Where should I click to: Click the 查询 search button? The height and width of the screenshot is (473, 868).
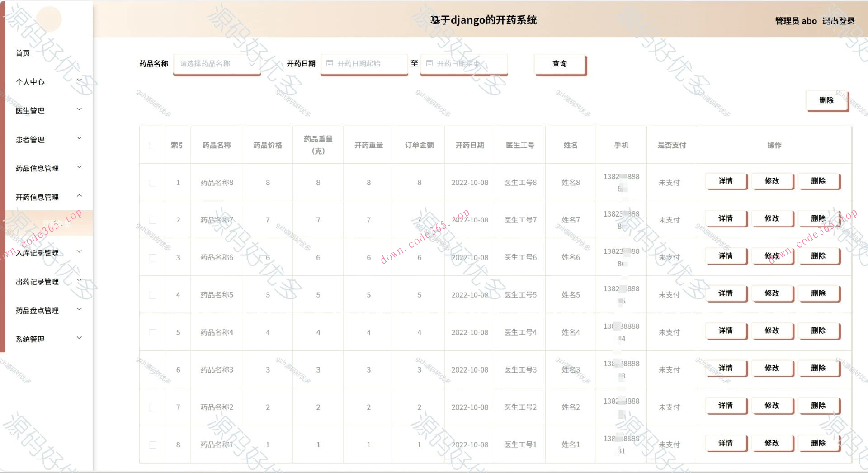(560, 63)
